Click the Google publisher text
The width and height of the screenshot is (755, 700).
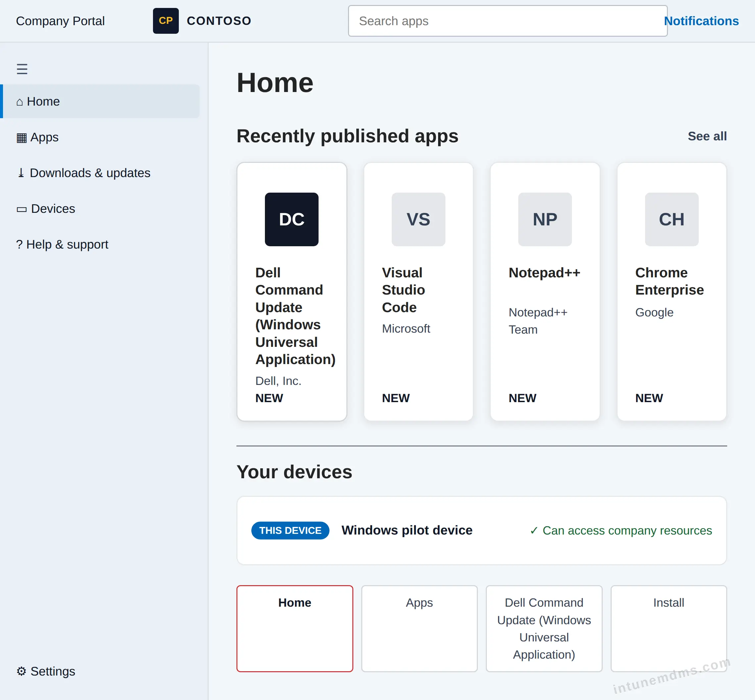tap(654, 312)
